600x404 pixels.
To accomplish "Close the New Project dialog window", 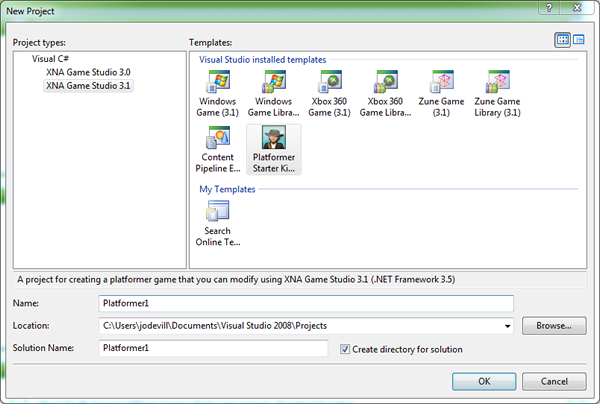I will [x=577, y=8].
